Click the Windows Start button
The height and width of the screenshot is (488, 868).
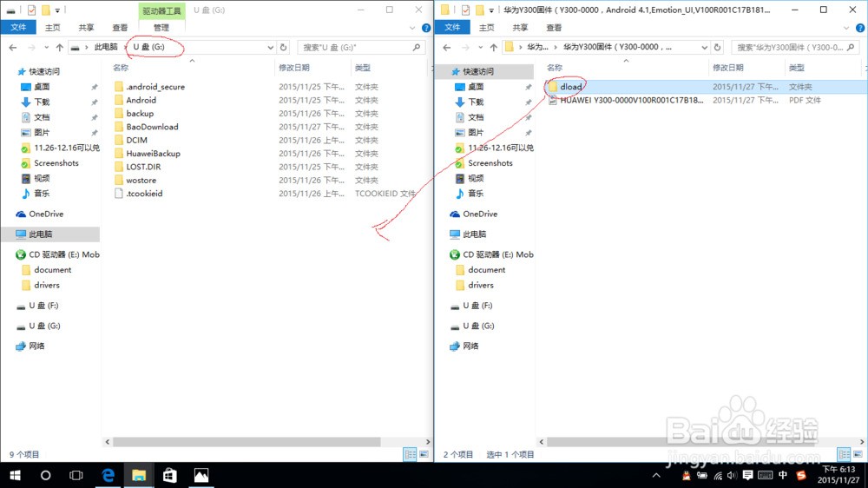[x=15, y=475]
